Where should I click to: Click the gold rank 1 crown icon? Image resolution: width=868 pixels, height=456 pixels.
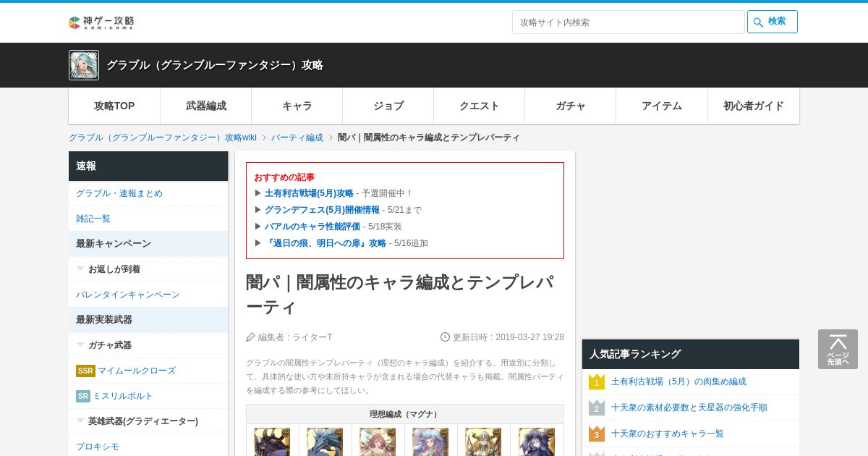(597, 381)
